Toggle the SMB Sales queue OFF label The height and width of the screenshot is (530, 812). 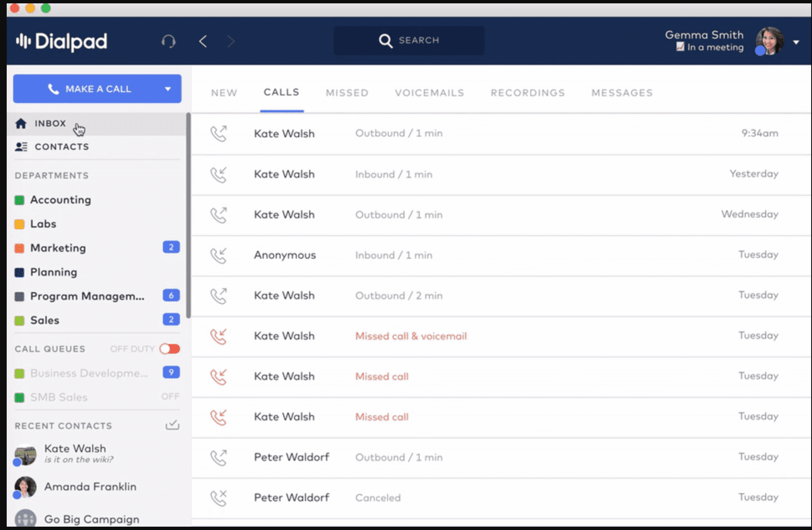point(170,396)
